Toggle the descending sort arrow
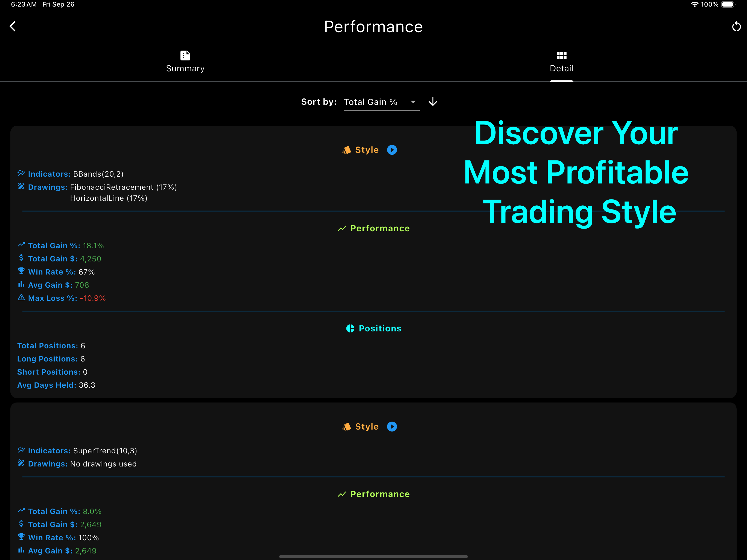Viewport: 747px width, 560px height. (433, 102)
